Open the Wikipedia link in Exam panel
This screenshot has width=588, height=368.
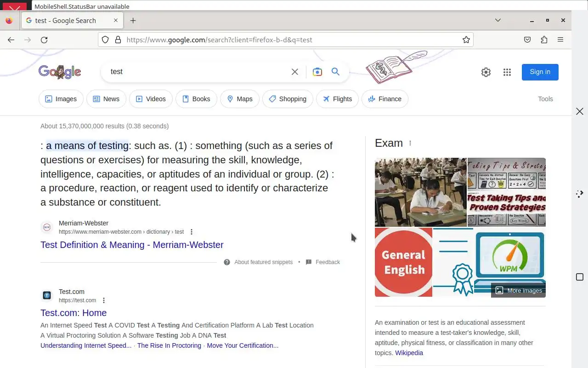(x=409, y=353)
